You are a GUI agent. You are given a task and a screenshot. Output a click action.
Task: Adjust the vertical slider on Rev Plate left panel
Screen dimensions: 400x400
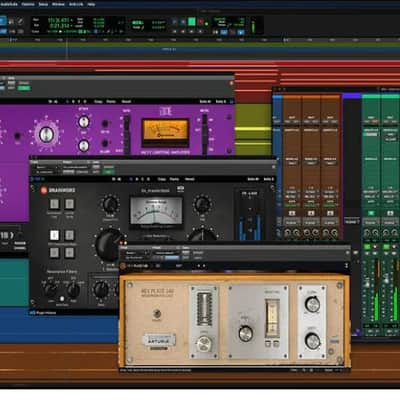pyautogui.click(x=203, y=308)
